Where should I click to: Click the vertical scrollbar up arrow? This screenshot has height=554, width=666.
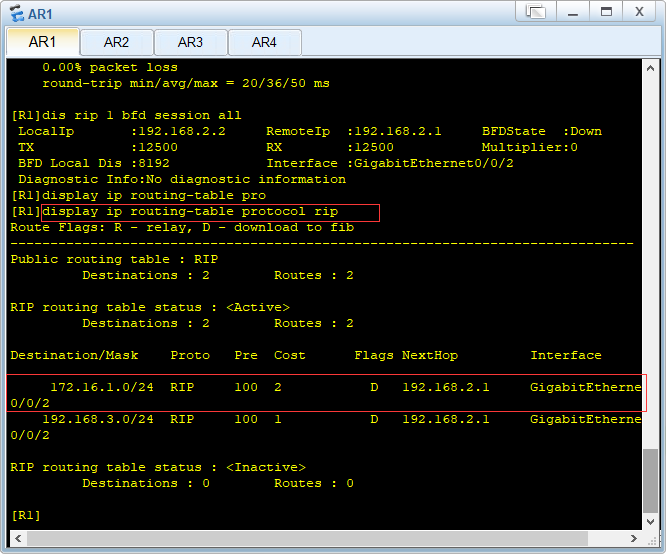tap(650, 68)
